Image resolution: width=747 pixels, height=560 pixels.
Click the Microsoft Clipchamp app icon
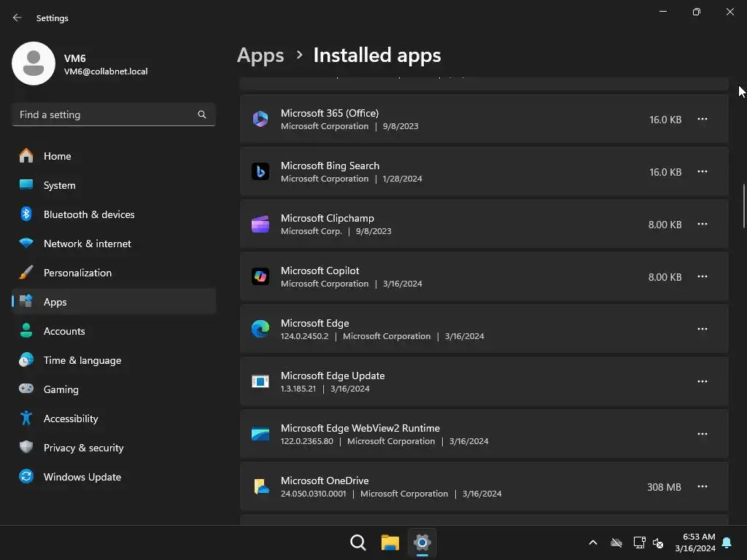coord(260,224)
